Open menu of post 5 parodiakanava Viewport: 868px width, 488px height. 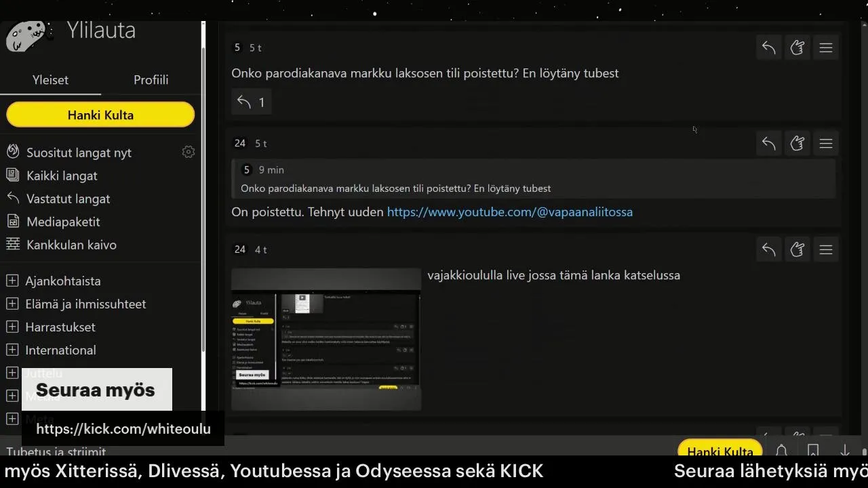pos(826,47)
